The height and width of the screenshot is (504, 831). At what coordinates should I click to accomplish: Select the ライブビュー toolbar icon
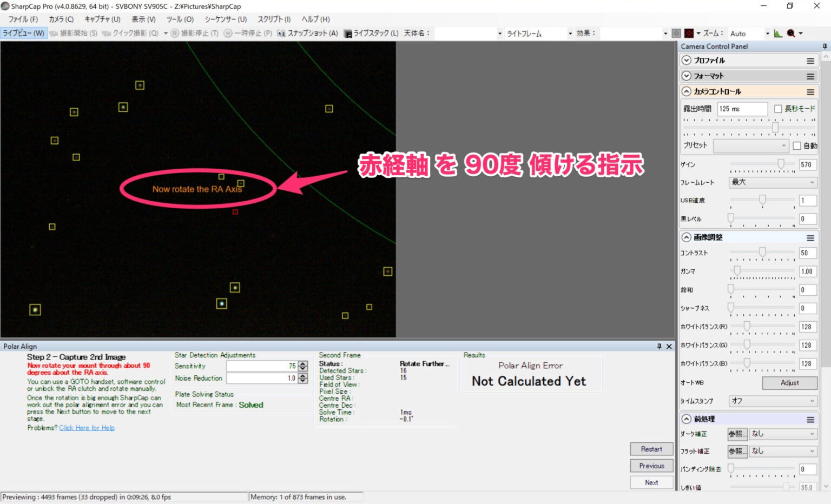pyautogui.click(x=24, y=33)
